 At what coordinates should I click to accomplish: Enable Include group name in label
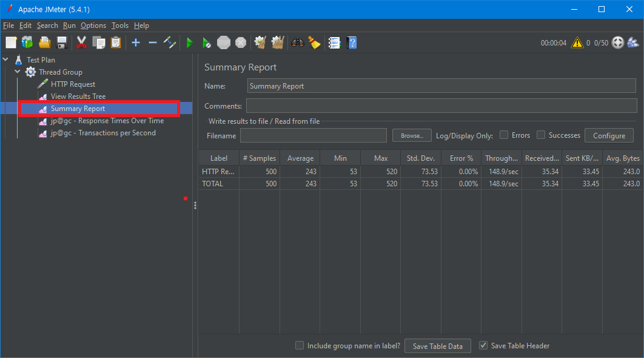300,345
